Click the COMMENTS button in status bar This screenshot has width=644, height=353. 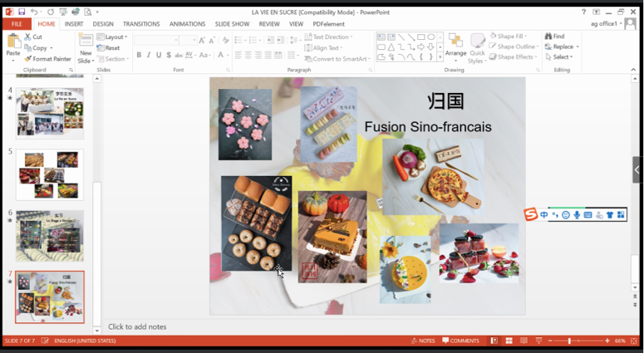pyautogui.click(x=460, y=341)
